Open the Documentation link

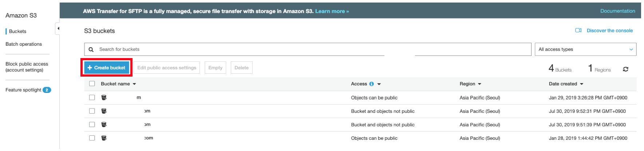click(x=617, y=11)
